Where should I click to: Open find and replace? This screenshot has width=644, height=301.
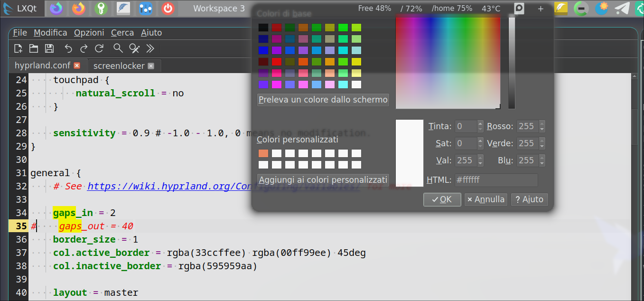click(133, 48)
